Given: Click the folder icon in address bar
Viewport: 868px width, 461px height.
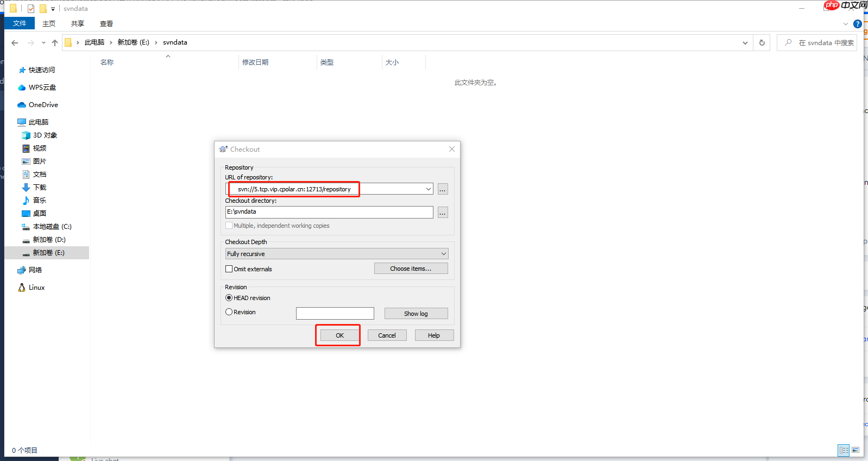Looking at the screenshot, I should point(68,42).
